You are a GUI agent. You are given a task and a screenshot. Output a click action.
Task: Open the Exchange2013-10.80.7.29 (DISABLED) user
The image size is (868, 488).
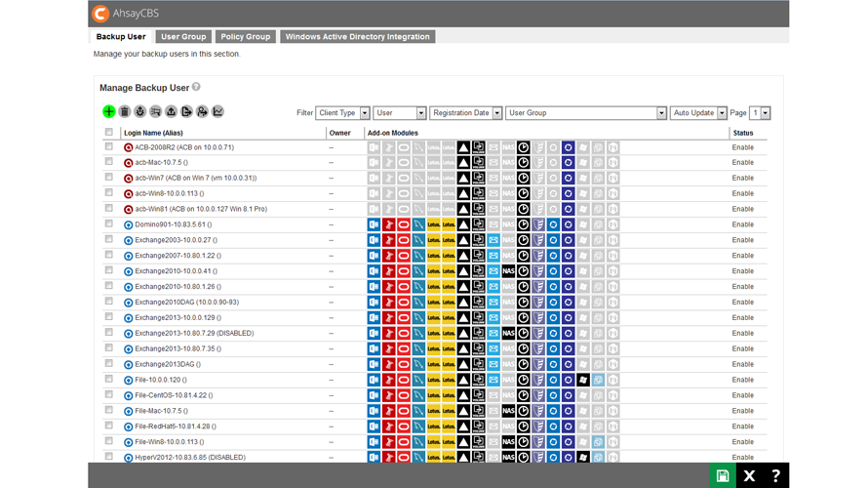click(x=194, y=334)
